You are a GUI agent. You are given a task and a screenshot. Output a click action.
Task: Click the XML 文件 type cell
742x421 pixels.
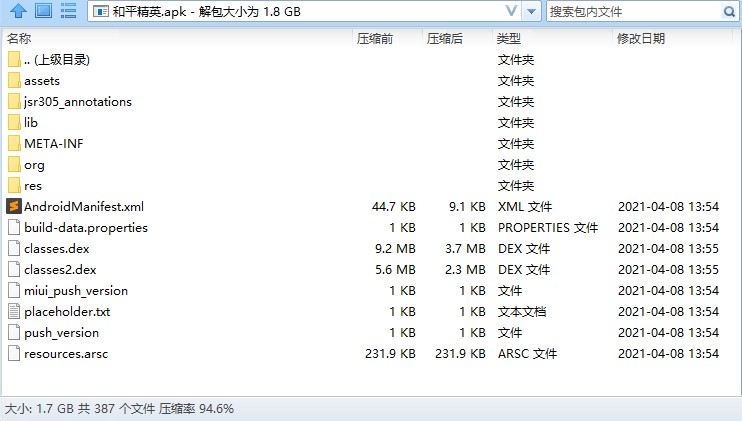(525, 207)
